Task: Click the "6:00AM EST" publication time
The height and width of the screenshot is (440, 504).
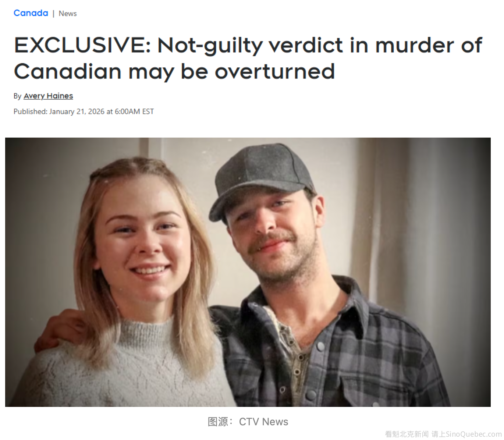Action: [x=134, y=111]
